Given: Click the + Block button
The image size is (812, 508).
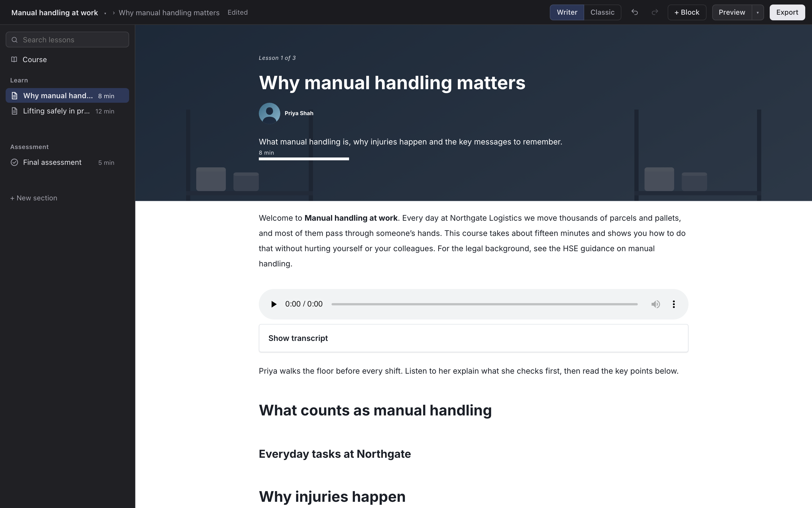Looking at the screenshot, I should click(x=687, y=12).
